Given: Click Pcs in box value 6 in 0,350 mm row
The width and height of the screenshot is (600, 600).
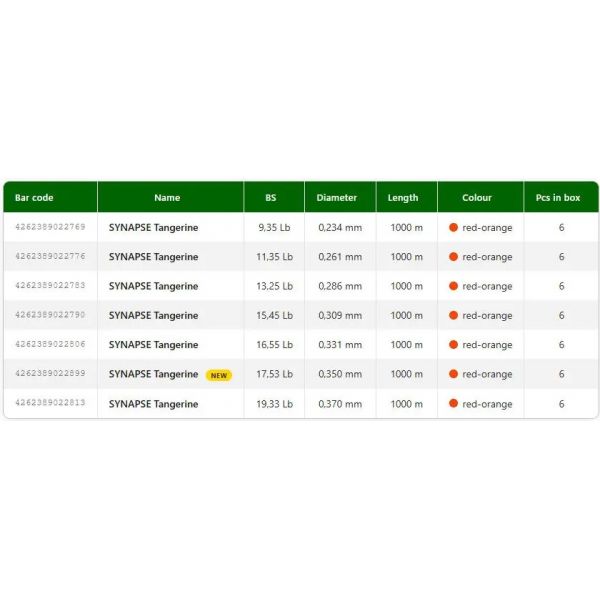Looking at the screenshot, I should point(561,374).
